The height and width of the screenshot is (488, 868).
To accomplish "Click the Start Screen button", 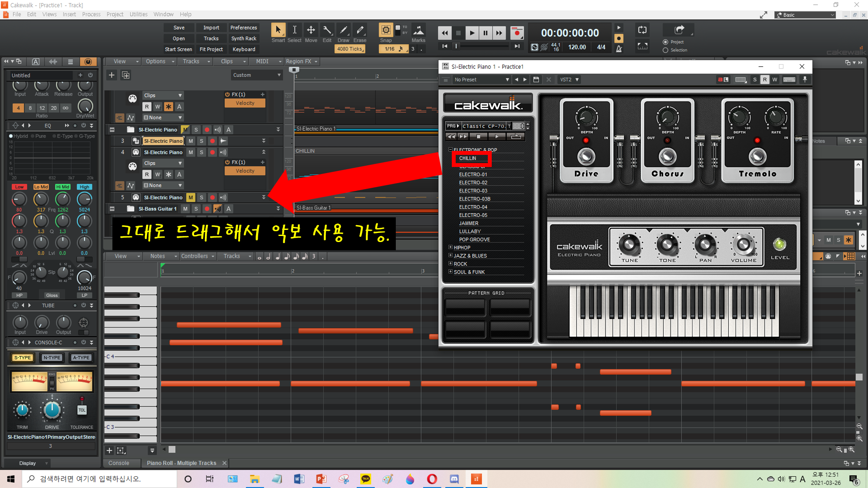I will [x=178, y=49].
